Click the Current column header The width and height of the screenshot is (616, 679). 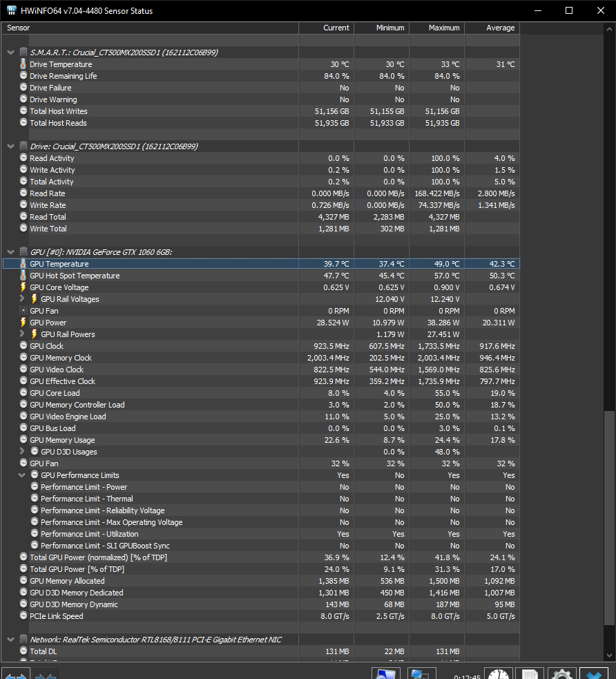coord(327,28)
